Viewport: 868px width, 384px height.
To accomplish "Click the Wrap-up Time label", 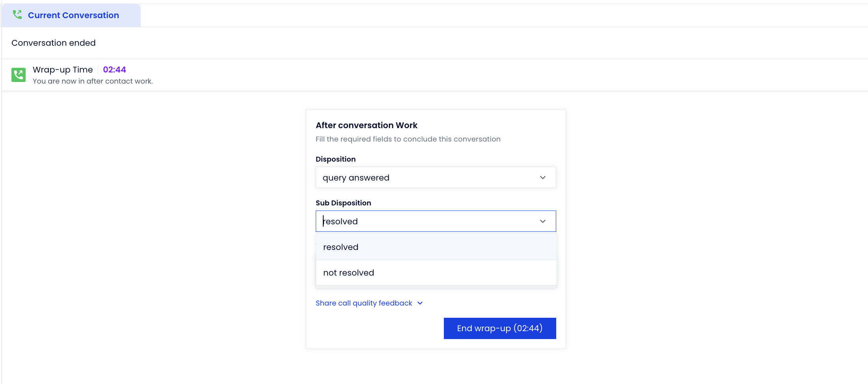I will [63, 70].
